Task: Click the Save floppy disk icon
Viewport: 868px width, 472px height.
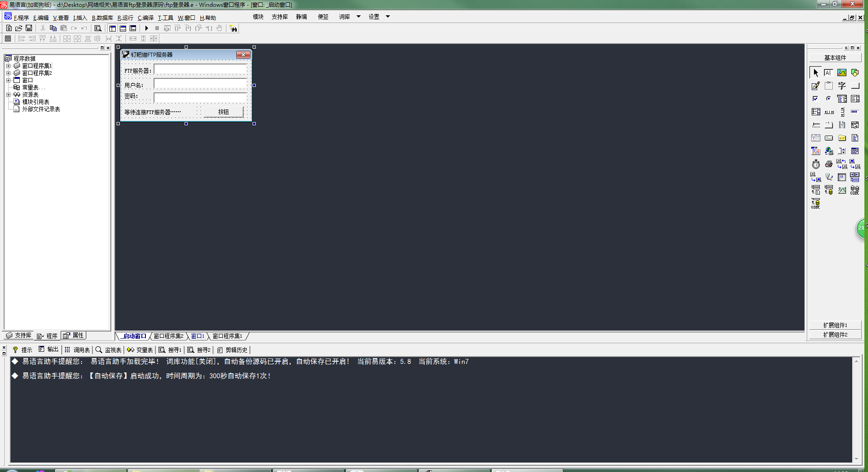Action: 29,28
